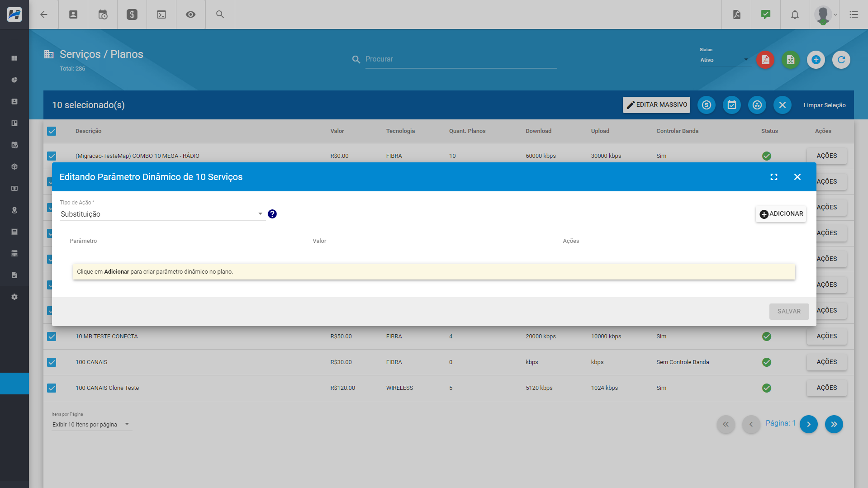Click the dollar circle bulk action icon
The image size is (868, 488).
(x=707, y=105)
